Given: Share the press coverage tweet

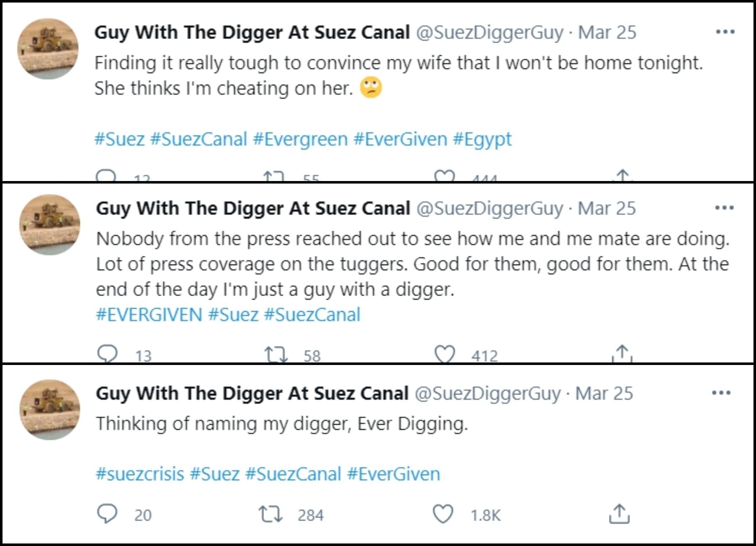Looking at the screenshot, I should point(622,354).
